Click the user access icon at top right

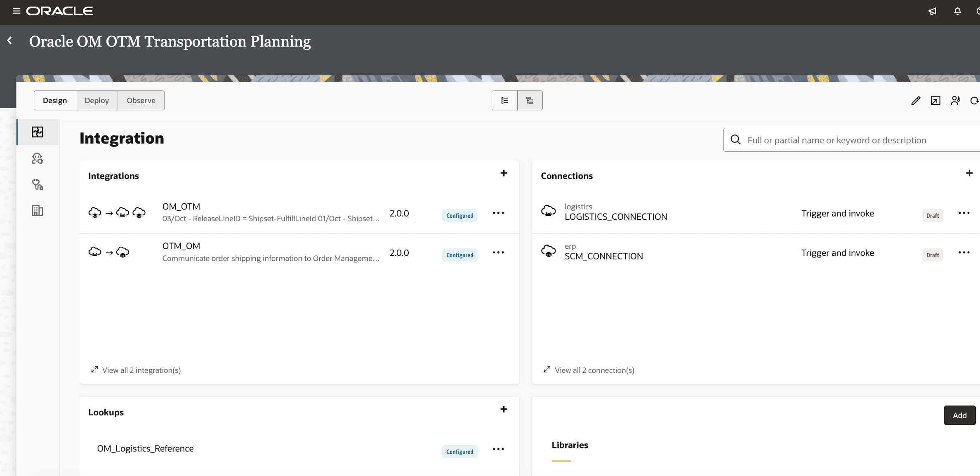956,100
